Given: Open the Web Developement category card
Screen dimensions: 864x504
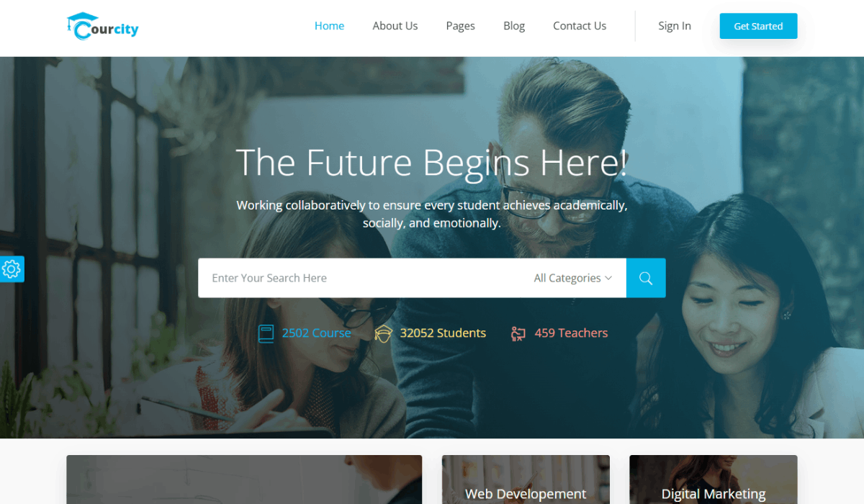Looking at the screenshot, I should click(x=526, y=480).
